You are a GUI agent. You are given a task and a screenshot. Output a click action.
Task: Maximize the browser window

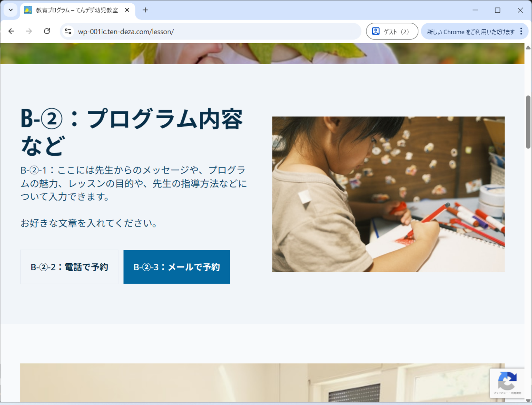click(498, 10)
